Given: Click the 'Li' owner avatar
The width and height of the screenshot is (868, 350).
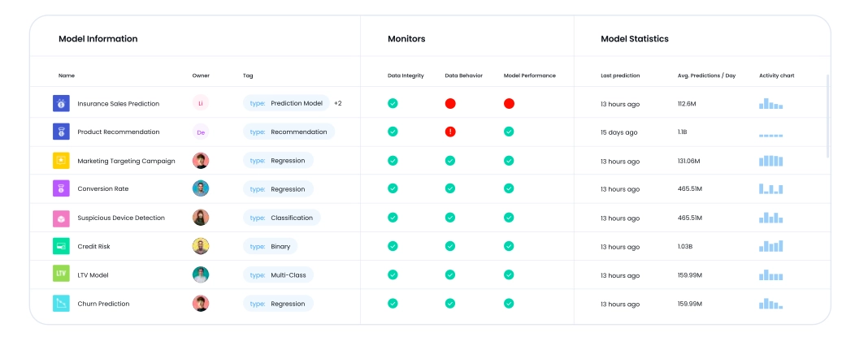Looking at the screenshot, I should (x=201, y=103).
